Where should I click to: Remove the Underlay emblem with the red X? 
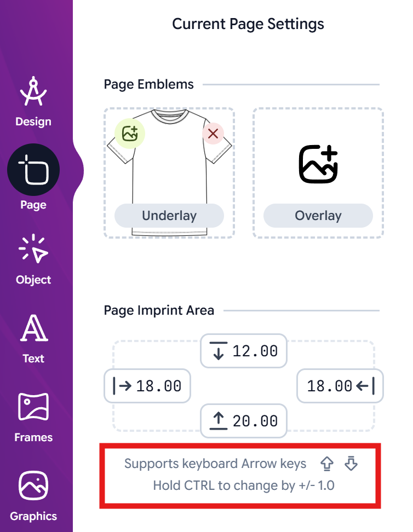(x=213, y=133)
